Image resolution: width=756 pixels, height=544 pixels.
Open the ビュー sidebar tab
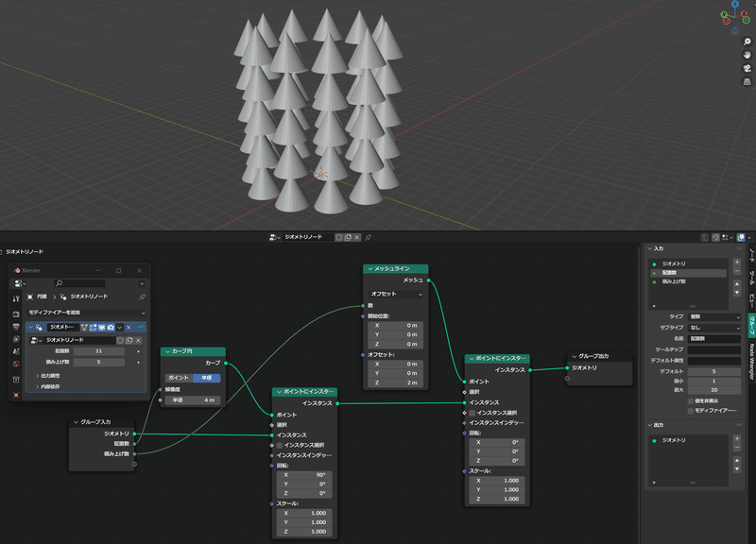[751, 299]
